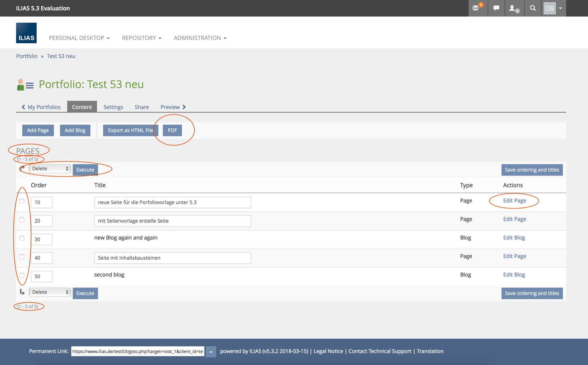The width and height of the screenshot is (588, 365).
Task: Open the chat speech bubble icon
Action: [496, 8]
